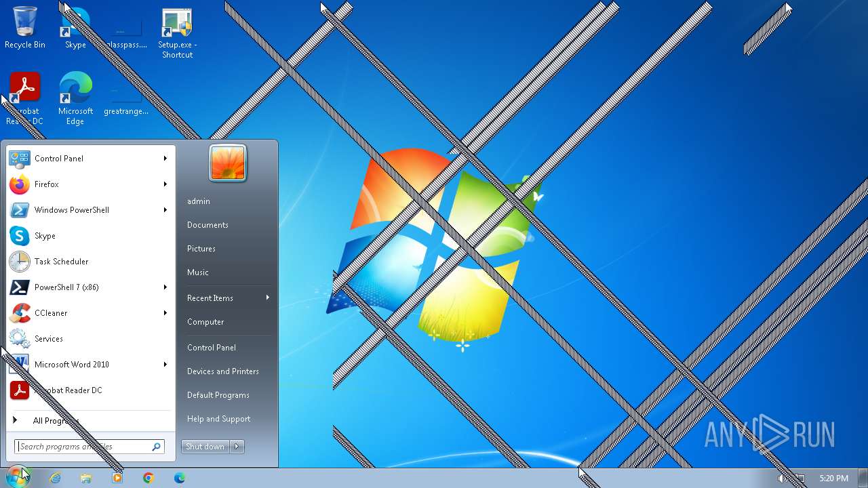
Task: Click the taskbar clock showing 5:20 PM
Action: coord(833,479)
